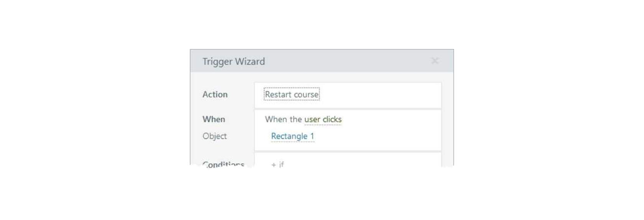Click the Trigger Wizard title text
Image resolution: width=644 pixels, height=220 pixels.
coord(233,61)
